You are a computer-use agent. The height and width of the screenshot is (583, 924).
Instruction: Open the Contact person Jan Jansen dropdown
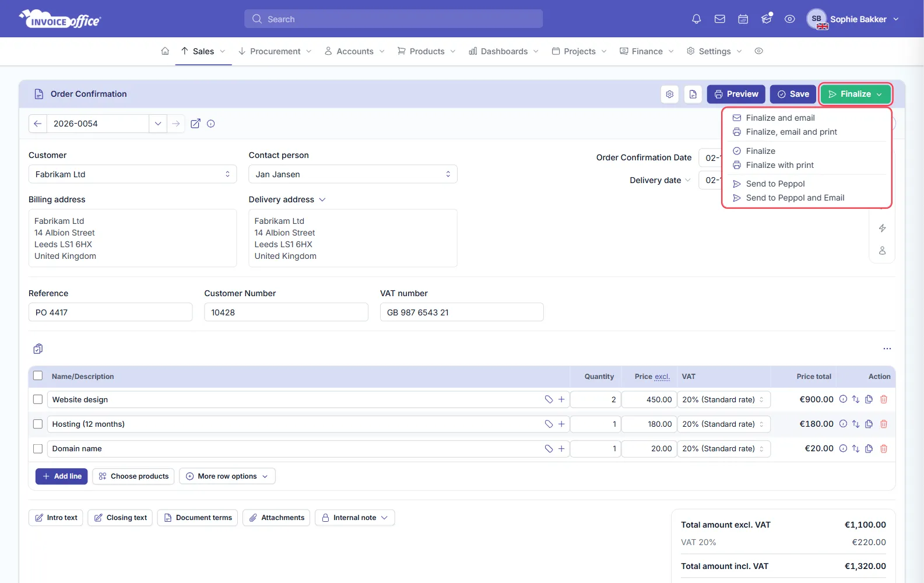pos(353,174)
